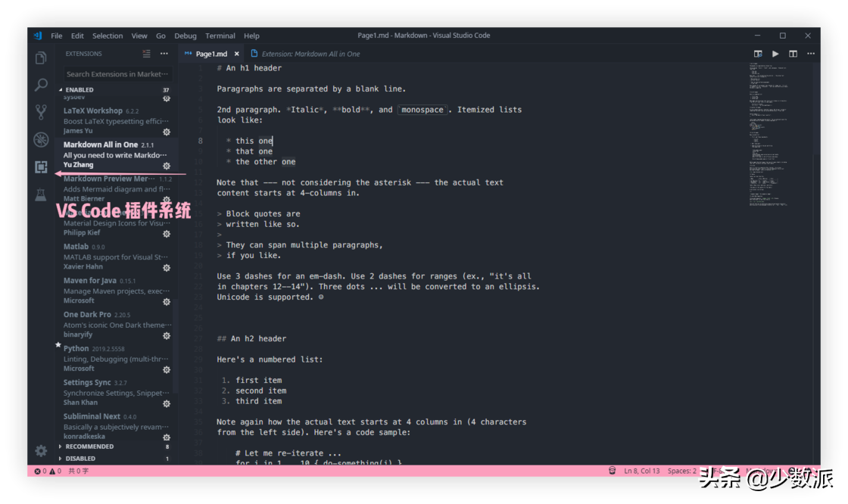
Task: Open the Test flask view in activity bar
Action: [41, 194]
